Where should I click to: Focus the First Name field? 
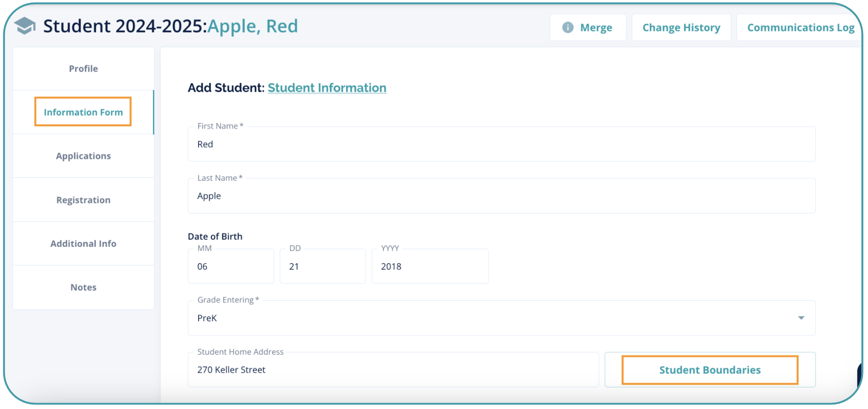[501, 144]
